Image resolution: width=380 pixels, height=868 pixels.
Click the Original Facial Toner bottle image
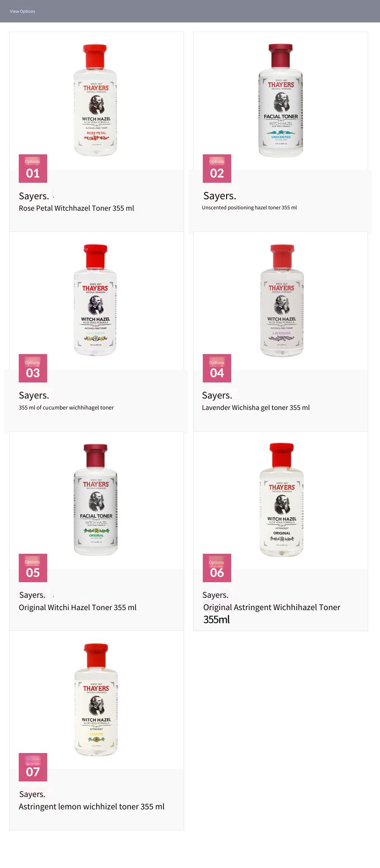[x=96, y=499]
